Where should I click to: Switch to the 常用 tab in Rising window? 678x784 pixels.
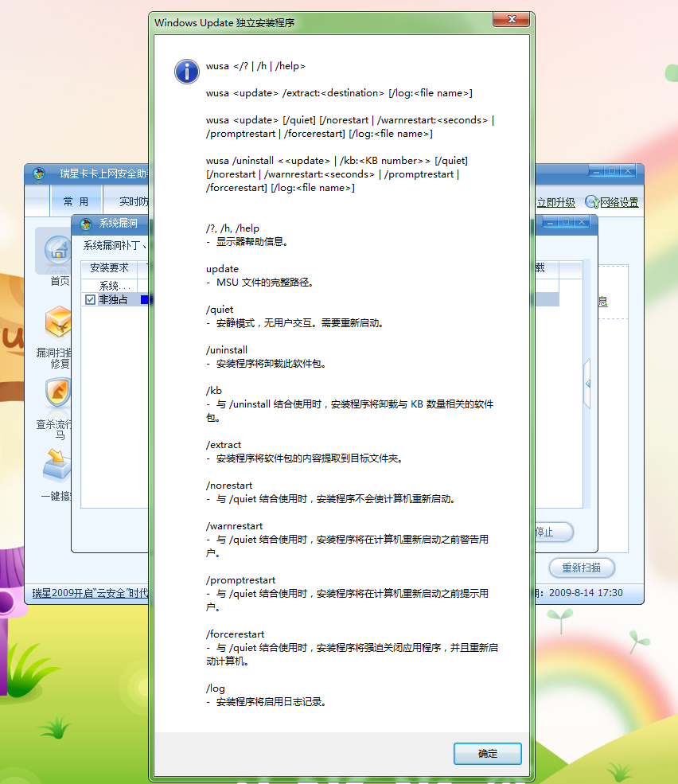click(x=76, y=201)
